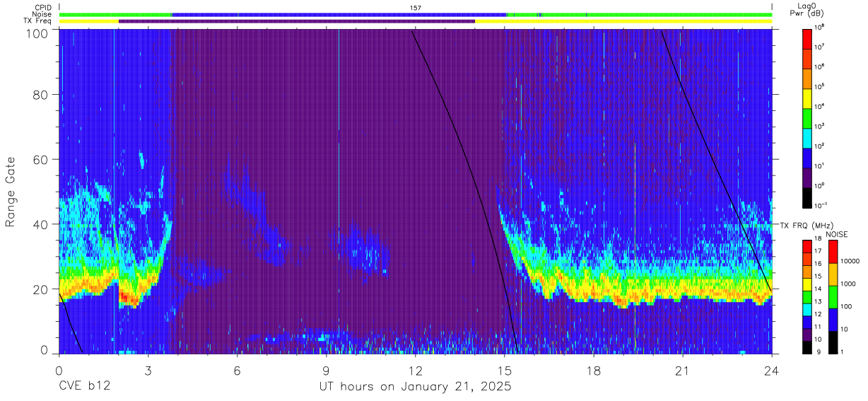Pick black segment of Lag0 power colorbar
Viewport: 868px width, 401px height.
click(x=808, y=197)
